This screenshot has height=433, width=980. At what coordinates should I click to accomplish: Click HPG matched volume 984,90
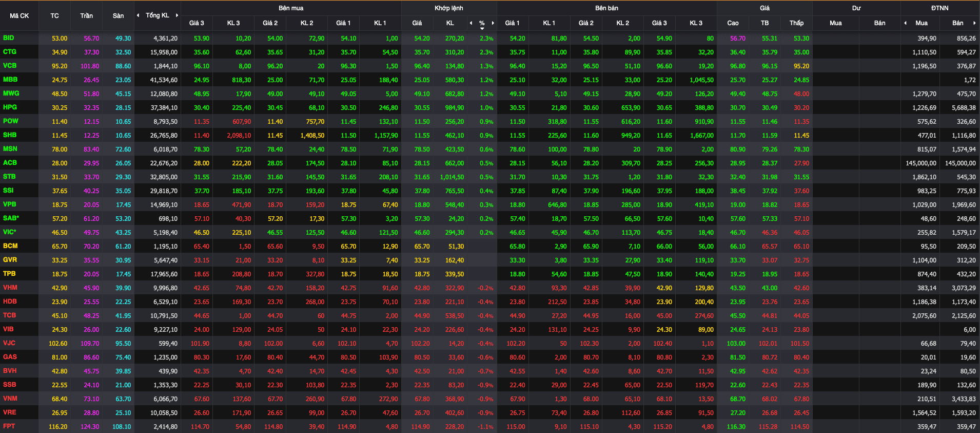455,108
